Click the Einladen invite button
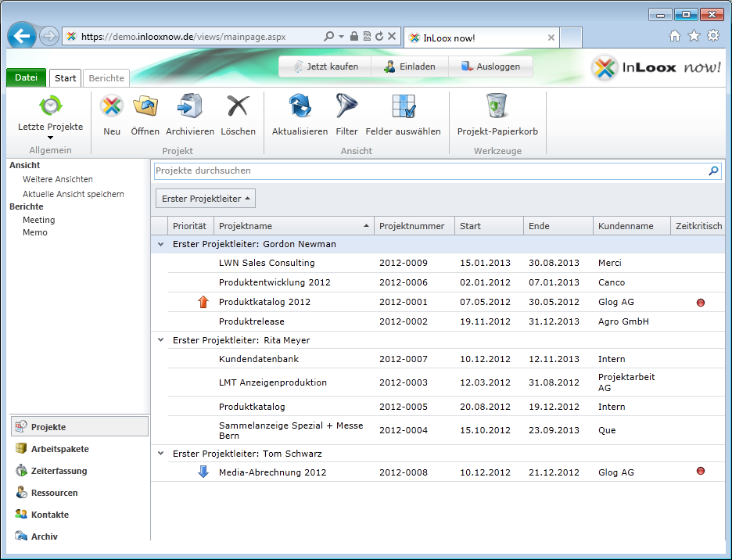732x560 pixels. tap(410, 66)
